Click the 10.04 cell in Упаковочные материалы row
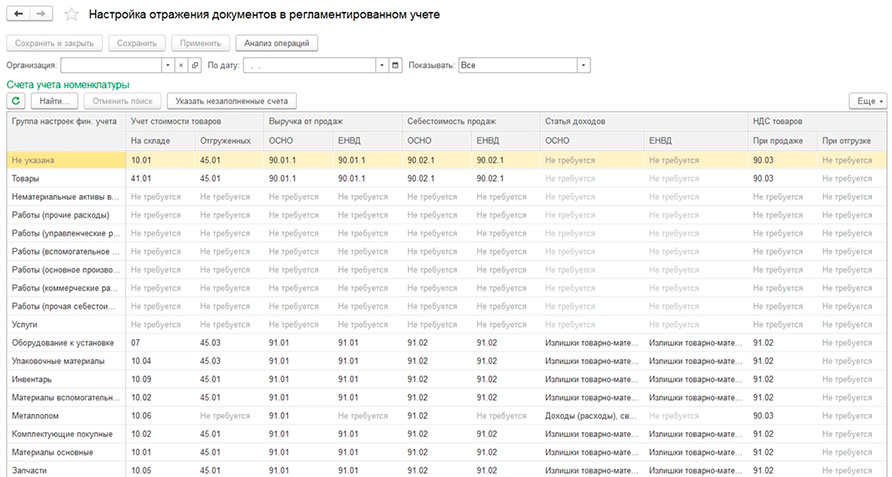The height and width of the screenshot is (477, 892). pyautogui.click(x=160, y=361)
